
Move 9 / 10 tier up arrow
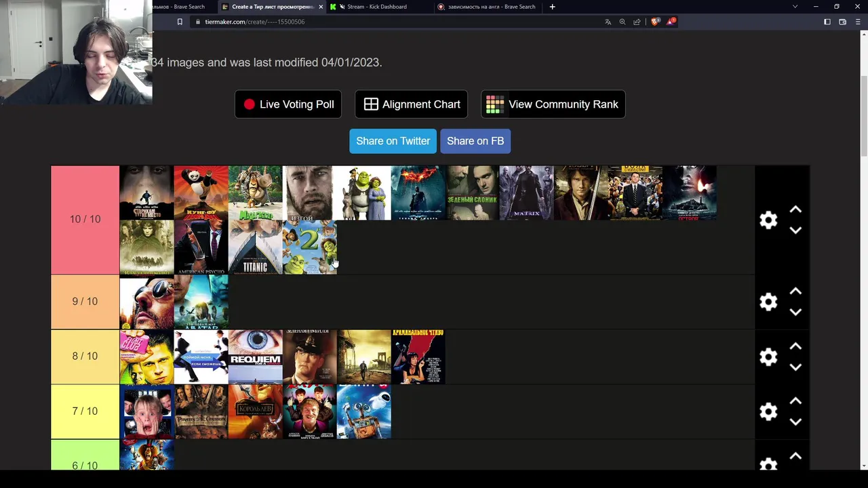(x=795, y=291)
